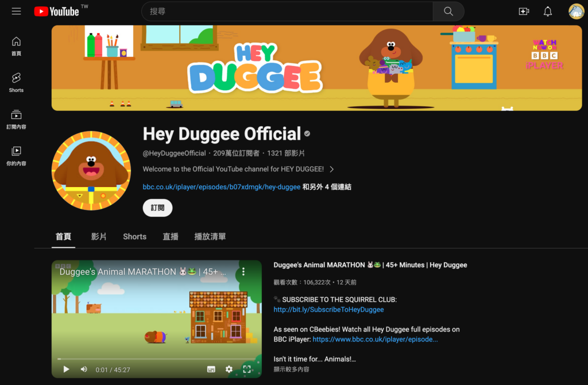Click the 訂閱 subscribe button
Screen dimensions: 588x385
click(157, 208)
